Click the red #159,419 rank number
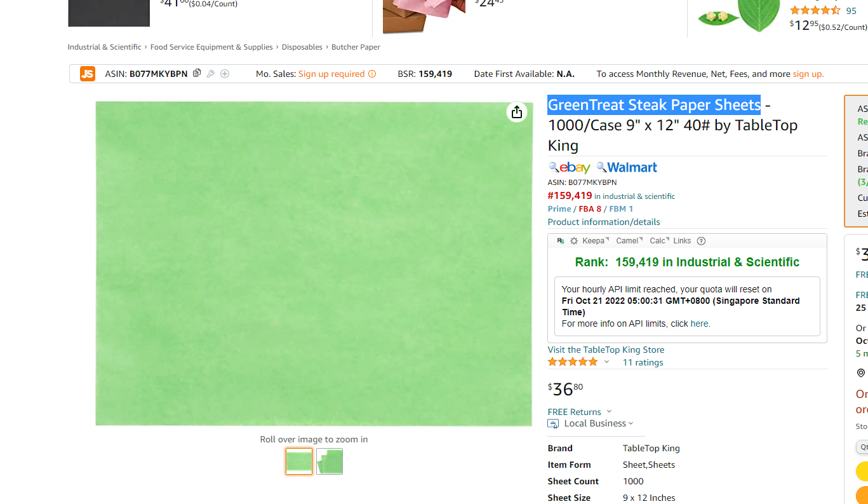The width and height of the screenshot is (868, 504). pos(570,196)
